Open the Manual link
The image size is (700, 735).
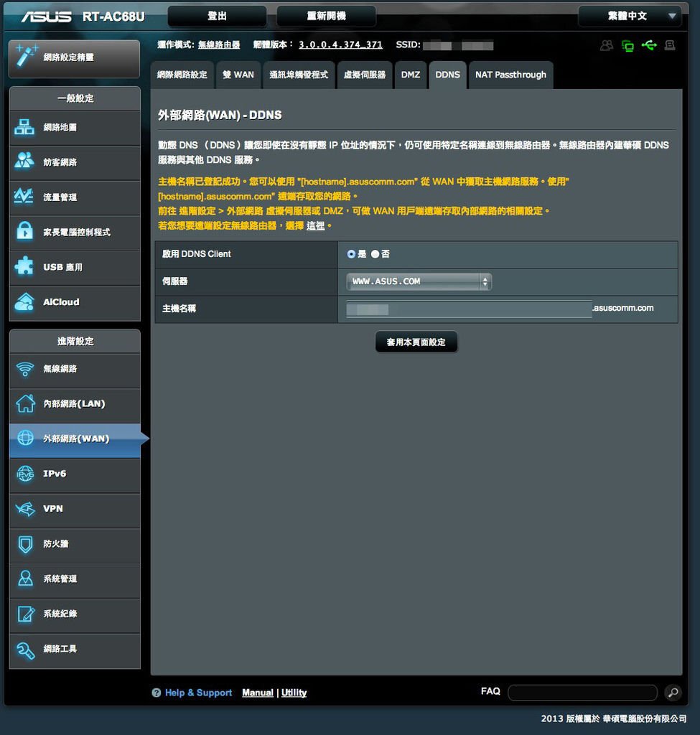[x=258, y=693]
